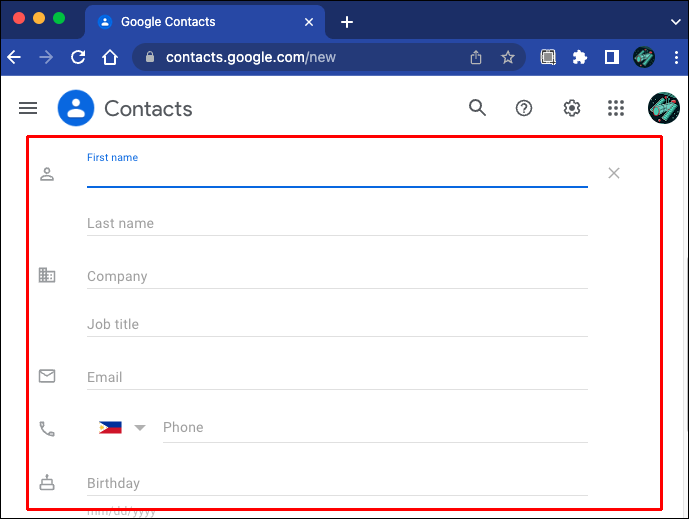689x519 pixels.
Task: Focus the contacts.google.com address bar
Action: [300, 57]
